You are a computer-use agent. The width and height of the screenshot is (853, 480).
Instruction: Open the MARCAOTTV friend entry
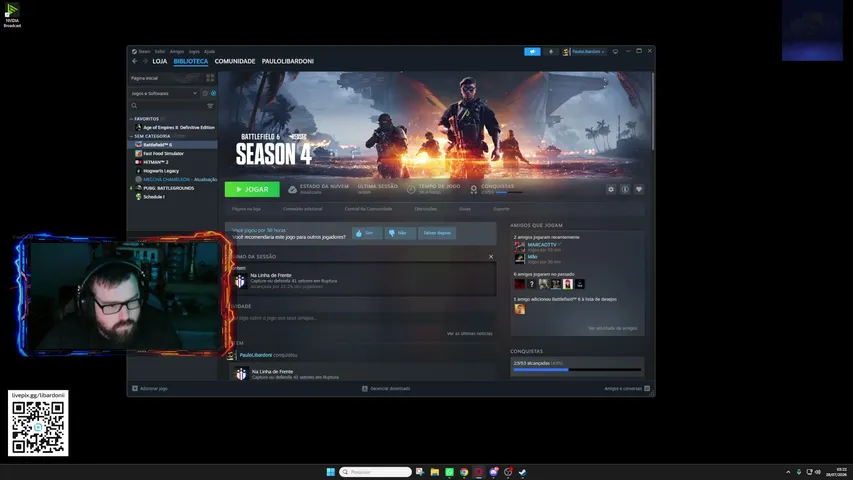[x=541, y=247]
